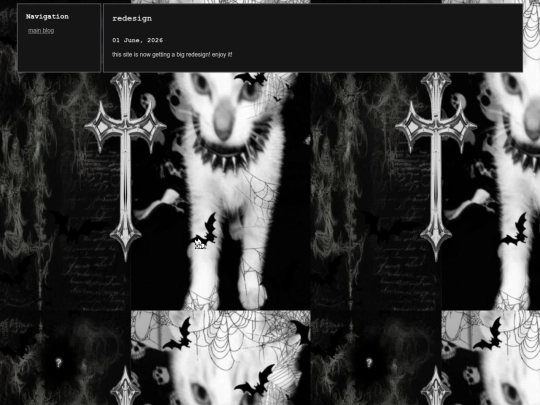Select the "redesign" post title
Viewport: 540px width, 405px height.
[132, 19]
